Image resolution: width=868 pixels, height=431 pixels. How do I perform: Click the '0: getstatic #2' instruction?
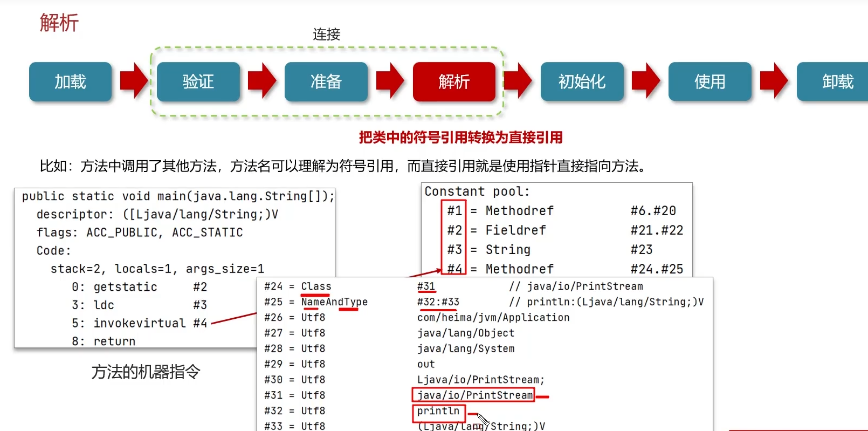click(x=140, y=287)
